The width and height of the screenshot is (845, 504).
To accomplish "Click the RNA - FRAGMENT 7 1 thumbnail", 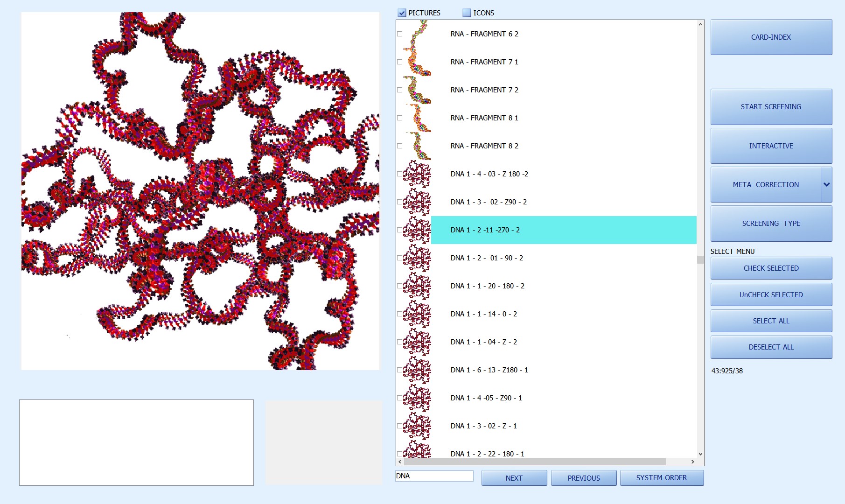I will [x=417, y=62].
